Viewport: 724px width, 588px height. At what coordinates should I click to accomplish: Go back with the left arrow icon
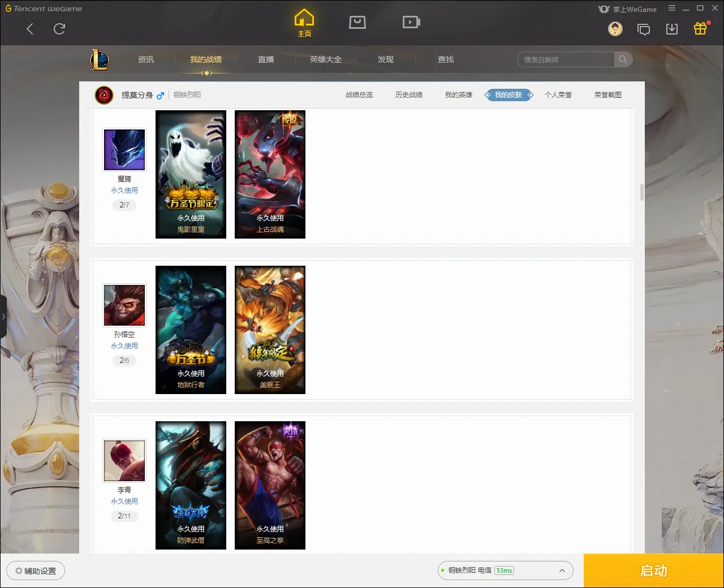tap(30, 29)
